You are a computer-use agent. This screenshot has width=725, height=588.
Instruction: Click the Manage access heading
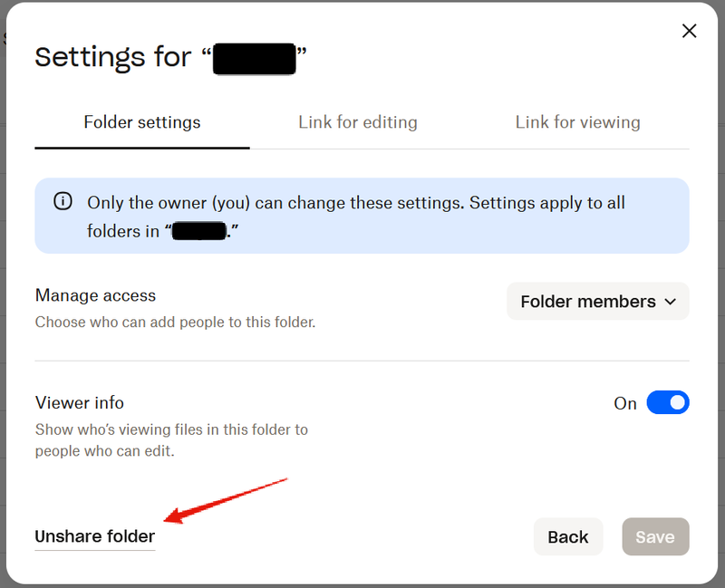[x=95, y=295]
